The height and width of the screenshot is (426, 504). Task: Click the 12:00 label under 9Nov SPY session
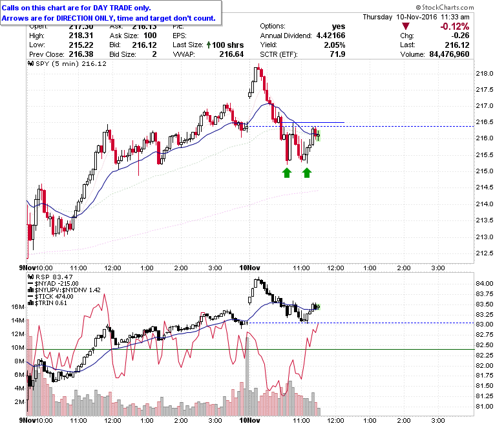[x=113, y=268]
